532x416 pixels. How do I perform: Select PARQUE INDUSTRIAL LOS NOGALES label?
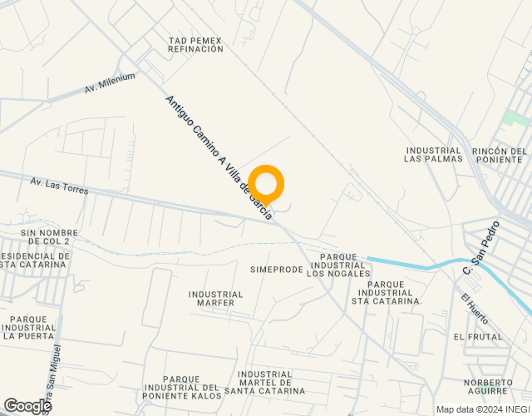click(338, 265)
